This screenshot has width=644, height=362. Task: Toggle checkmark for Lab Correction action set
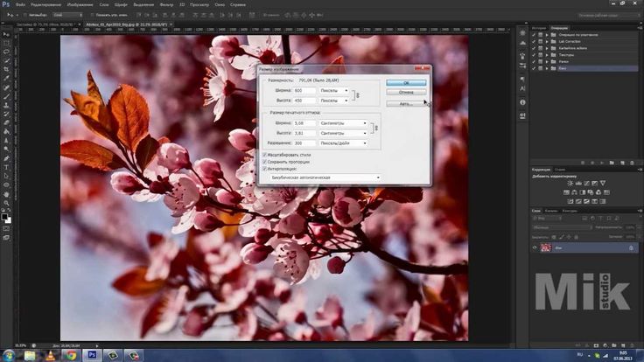point(534,41)
